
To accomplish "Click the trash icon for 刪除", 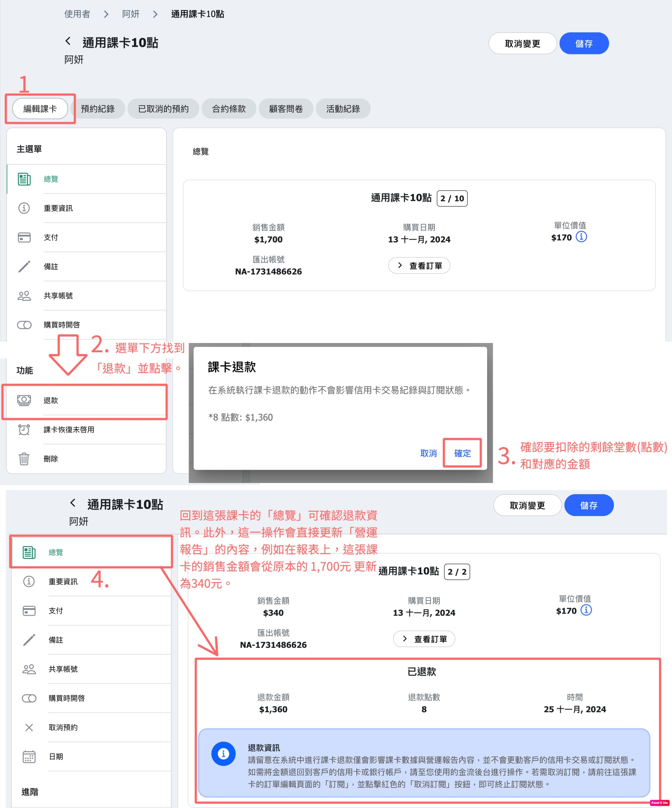I will tap(24, 459).
